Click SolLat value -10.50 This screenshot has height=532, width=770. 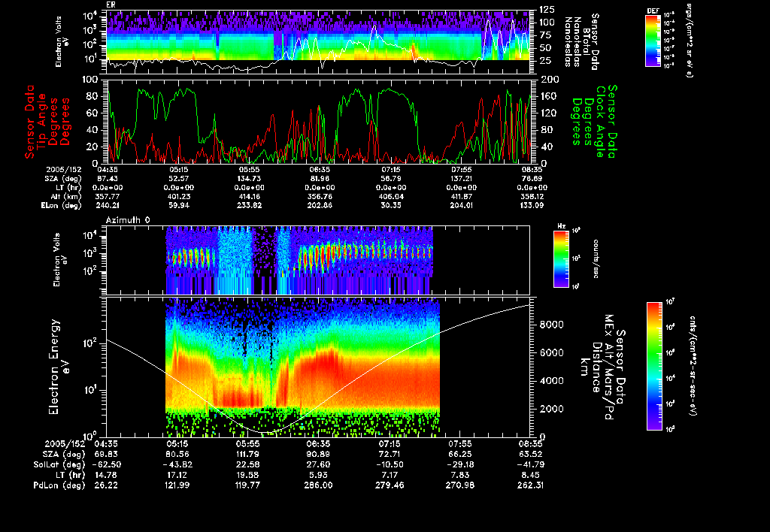click(390, 465)
